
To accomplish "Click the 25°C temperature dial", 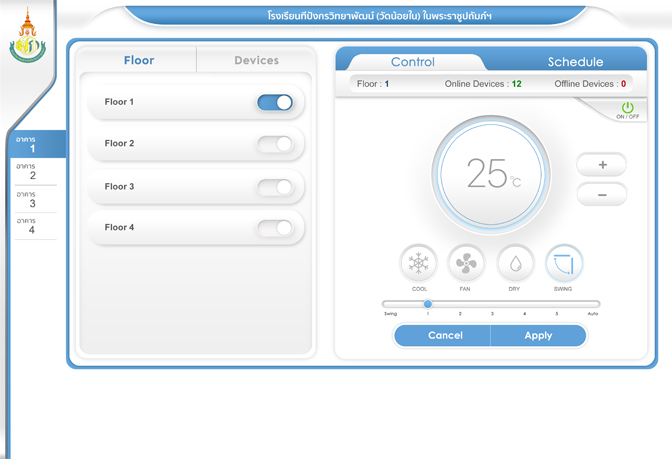I will [490, 174].
